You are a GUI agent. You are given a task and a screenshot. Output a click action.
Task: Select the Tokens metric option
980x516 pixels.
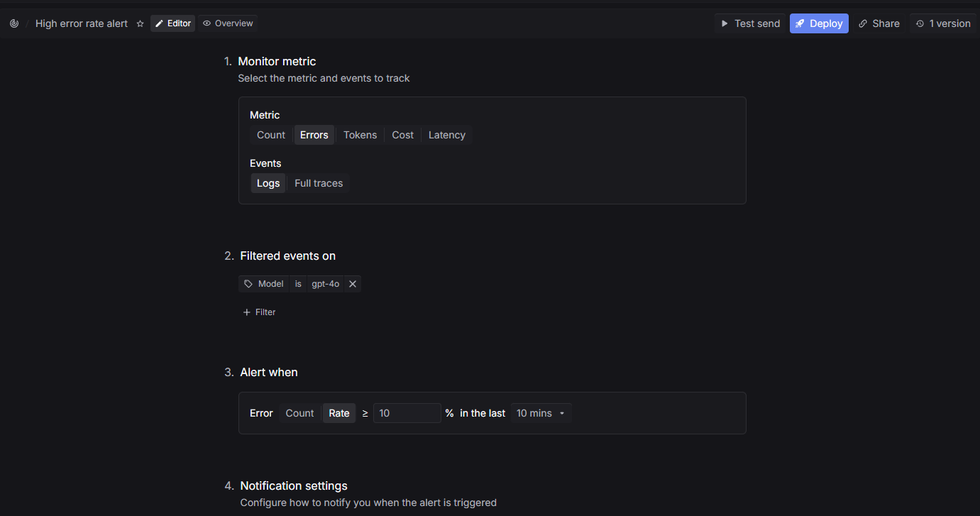click(x=360, y=135)
